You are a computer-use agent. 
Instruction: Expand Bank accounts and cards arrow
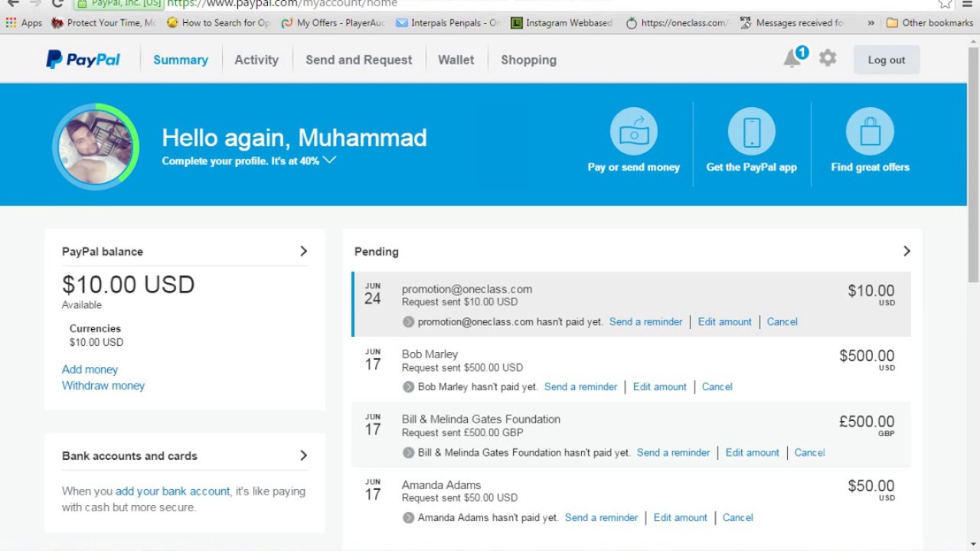click(x=303, y=455)
